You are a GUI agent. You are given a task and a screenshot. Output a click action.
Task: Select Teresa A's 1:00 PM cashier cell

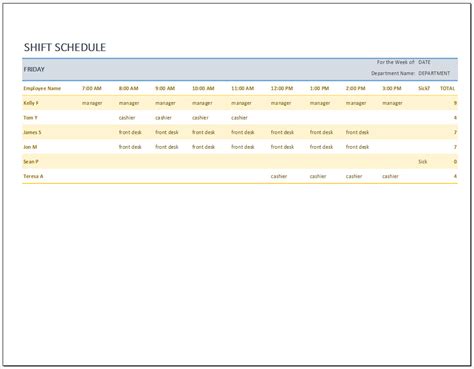tap(318, 176)
